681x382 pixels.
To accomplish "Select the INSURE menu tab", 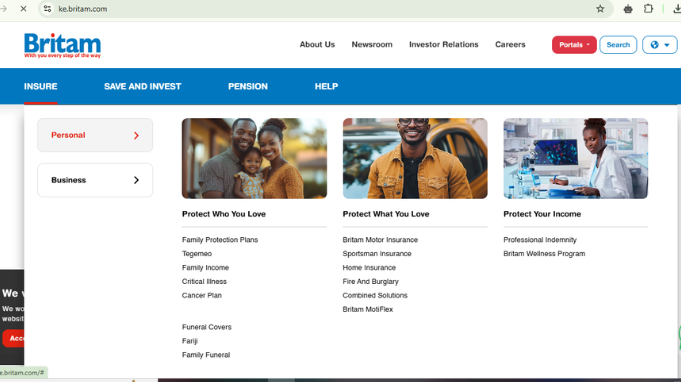I will pyautogui.click(x=40, y=86).
